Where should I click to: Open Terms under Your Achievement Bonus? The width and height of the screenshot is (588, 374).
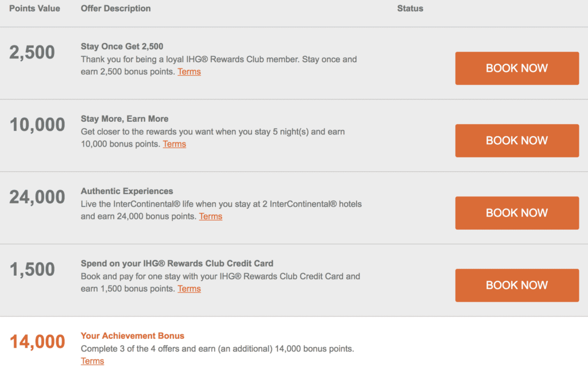click(92, 361)
